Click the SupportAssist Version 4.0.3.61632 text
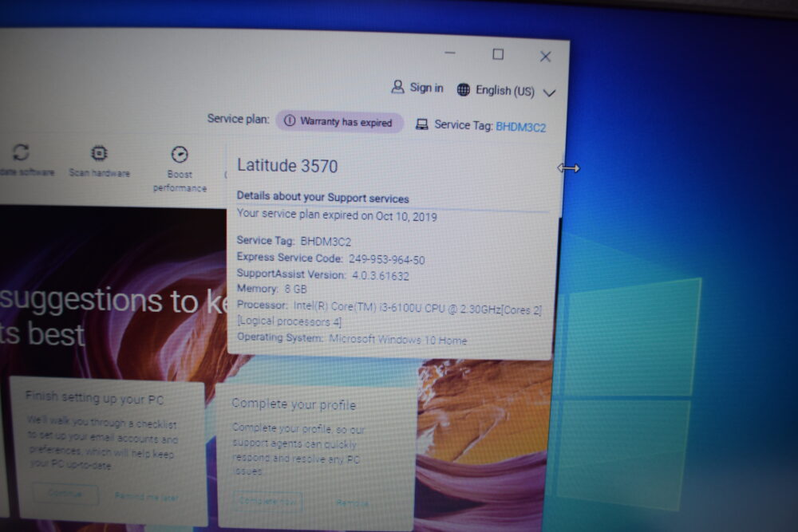Image resolution: width=798 pixels, height=532 pixels. coord(322,274)
